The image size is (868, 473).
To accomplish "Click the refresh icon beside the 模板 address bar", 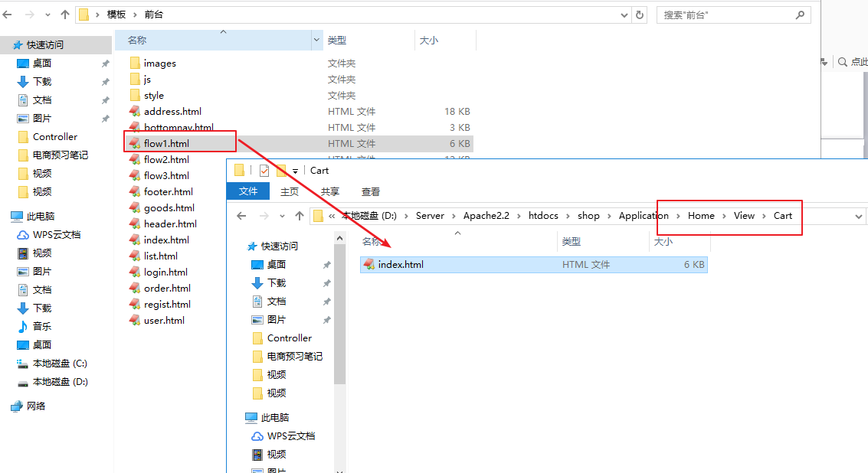I will pos(640,15).
